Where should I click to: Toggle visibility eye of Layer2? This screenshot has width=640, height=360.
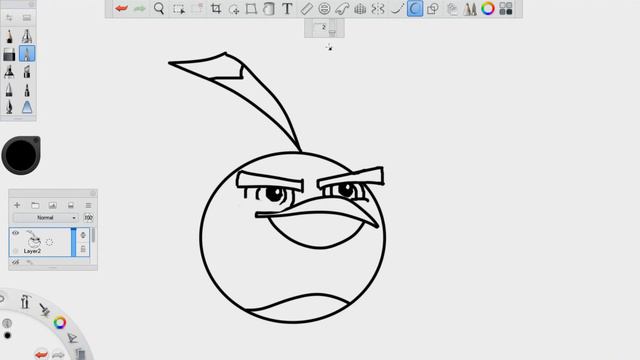pyautogui.click(x=16, y=233)
